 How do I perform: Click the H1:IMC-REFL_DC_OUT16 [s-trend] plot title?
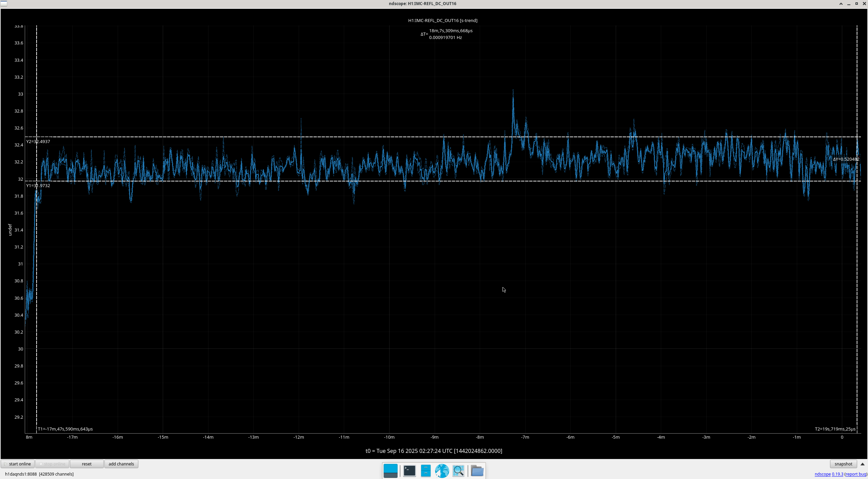click(442, 20)
